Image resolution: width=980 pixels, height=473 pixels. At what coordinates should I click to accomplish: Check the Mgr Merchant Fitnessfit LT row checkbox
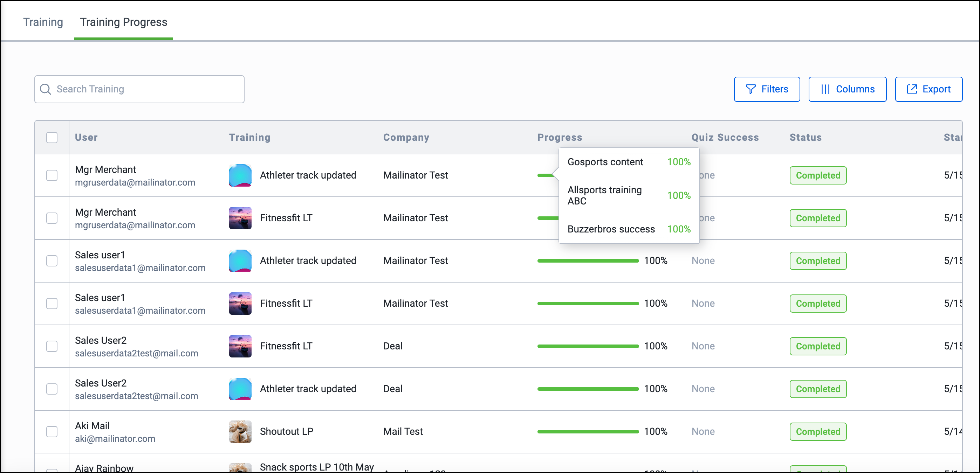pos(52,218)
